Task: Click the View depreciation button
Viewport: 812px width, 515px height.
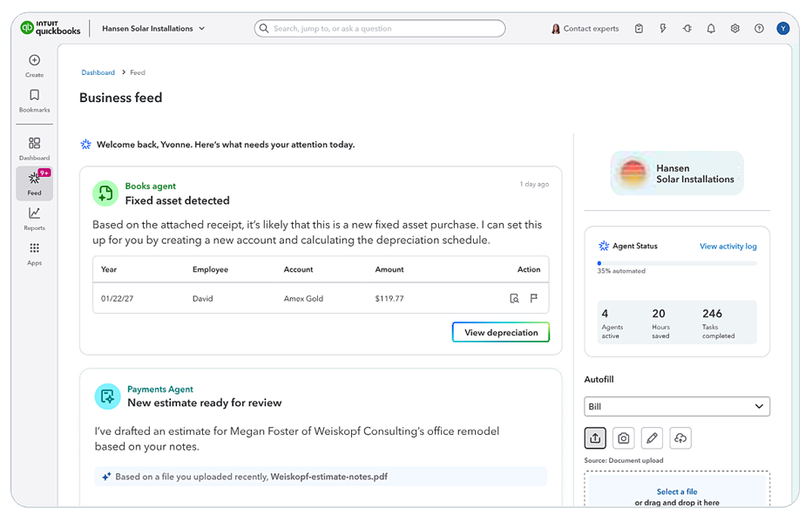Action: coord(500,332)
